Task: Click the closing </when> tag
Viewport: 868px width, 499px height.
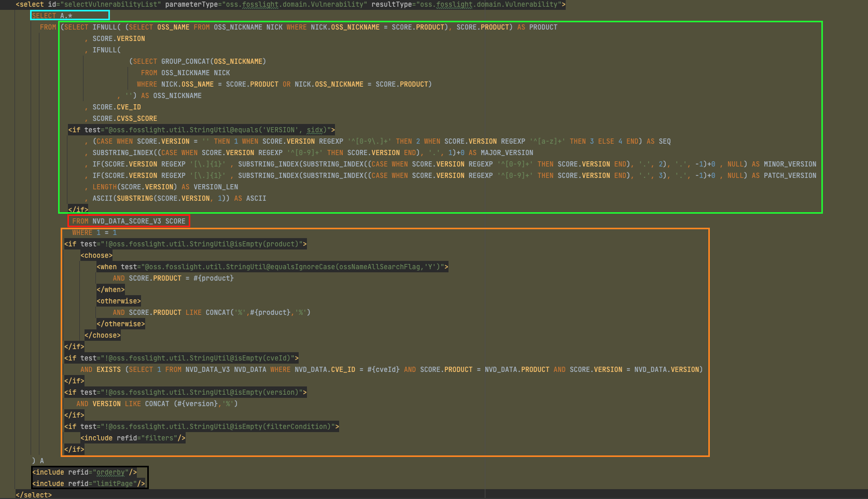Action: (x=110, y=289)
